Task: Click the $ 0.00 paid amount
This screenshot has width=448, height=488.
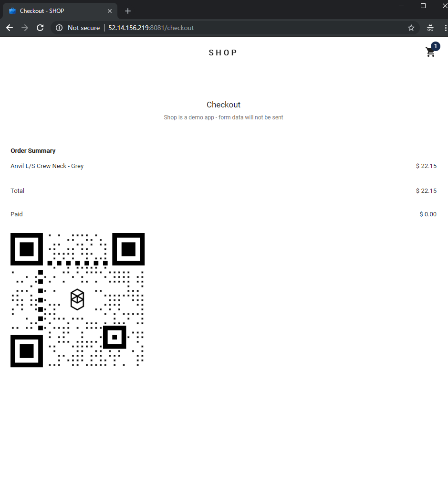Action: point(428,214)
